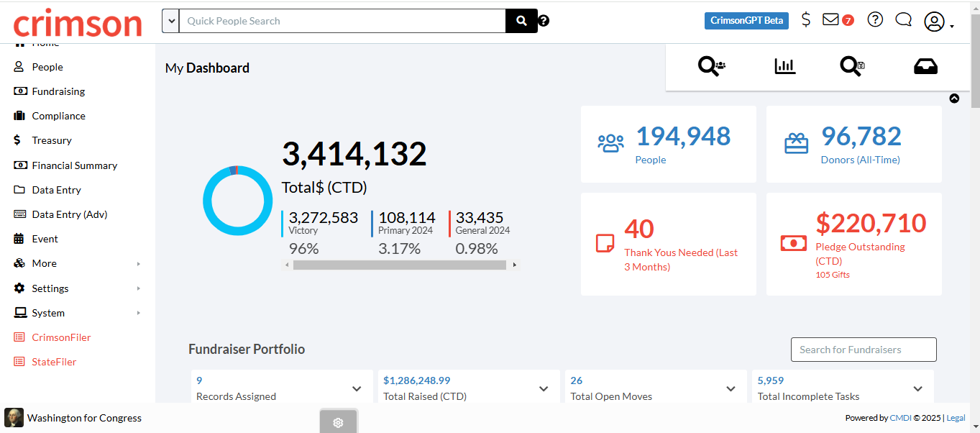
Task: Click the Fundraising money icon
Action: [x=19, y=91]
